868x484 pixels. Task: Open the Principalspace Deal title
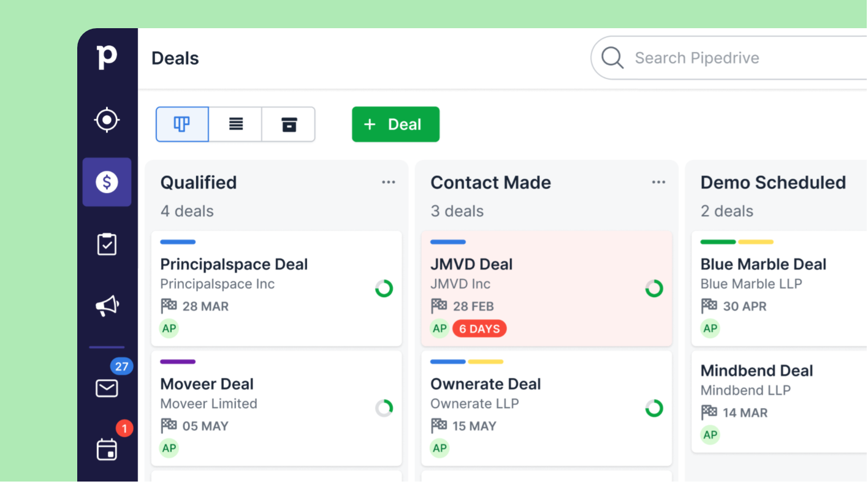[x=234, y=264]
